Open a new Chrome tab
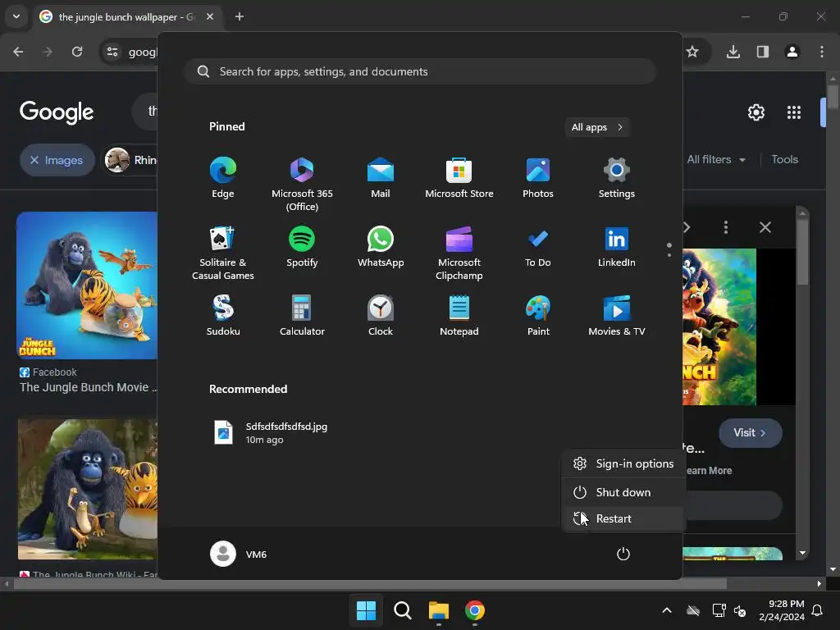The height and width of the screenshot is (630, 840). pyautogui.click(x=240, y=16)
